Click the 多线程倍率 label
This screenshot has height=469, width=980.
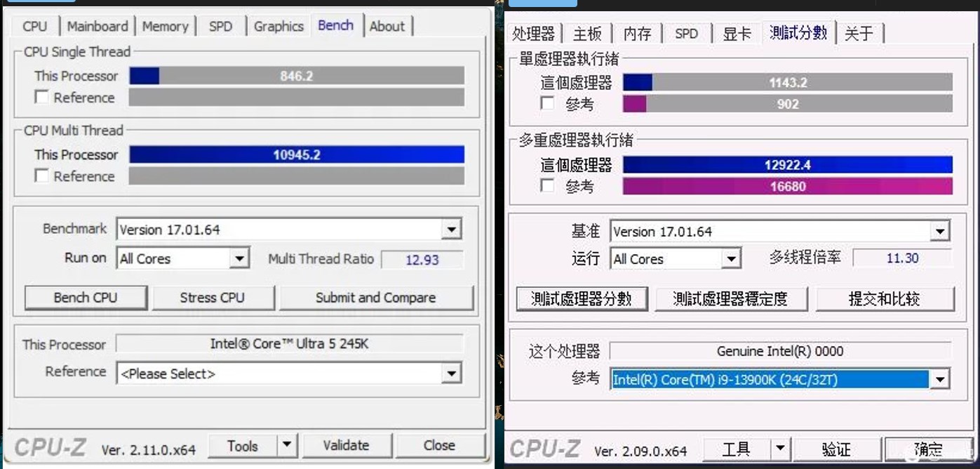(805, 257)
